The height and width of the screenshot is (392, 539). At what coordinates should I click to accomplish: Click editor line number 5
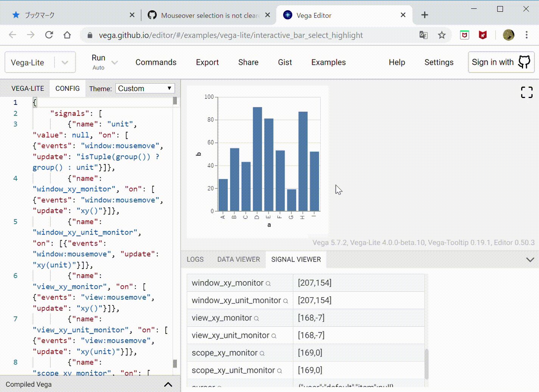[16, 222]
